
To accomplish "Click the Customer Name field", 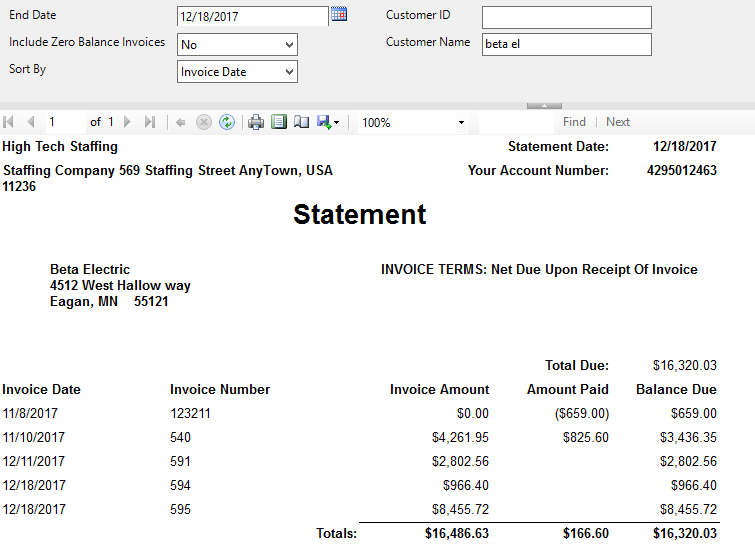I will (x=567, y=44).
